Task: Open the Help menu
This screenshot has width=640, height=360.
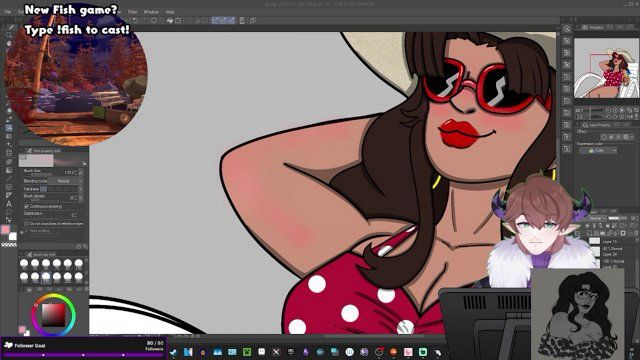Action: point(170,12)
